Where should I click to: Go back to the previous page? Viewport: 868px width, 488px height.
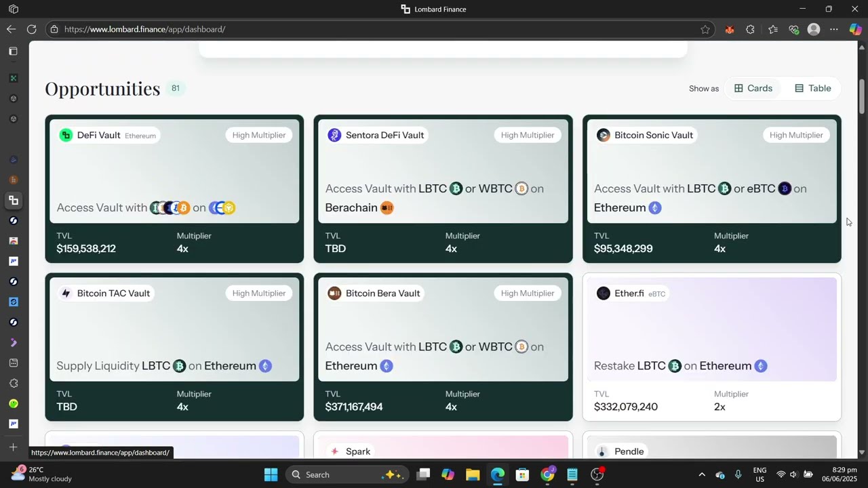tap(11, 29)
